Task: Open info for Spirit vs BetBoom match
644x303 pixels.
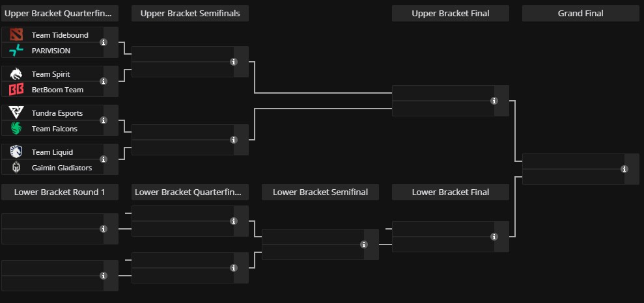Action: click(x=104, y=81)
